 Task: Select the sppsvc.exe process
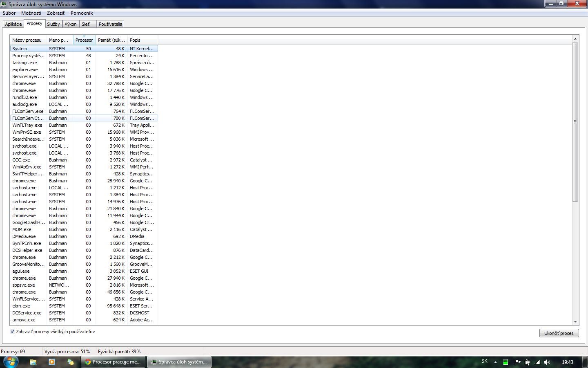pos(84,285)
